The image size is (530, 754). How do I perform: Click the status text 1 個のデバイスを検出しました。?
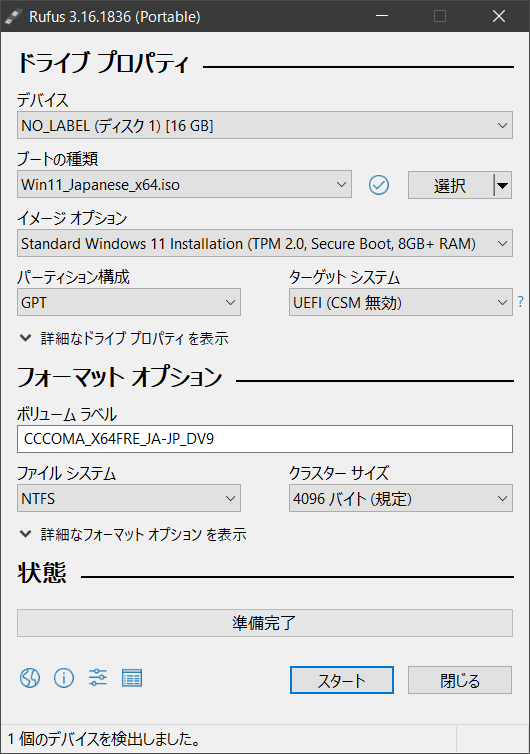[104, 739]
